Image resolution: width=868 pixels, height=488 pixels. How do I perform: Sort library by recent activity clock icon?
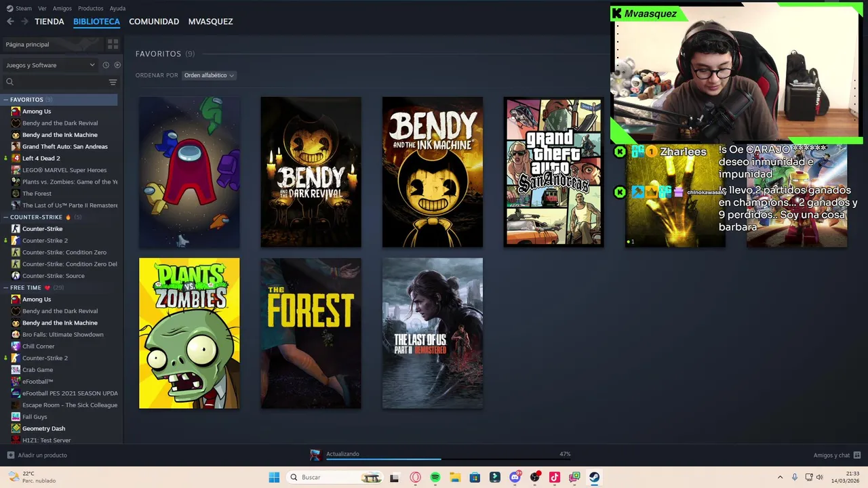[106, 65]
